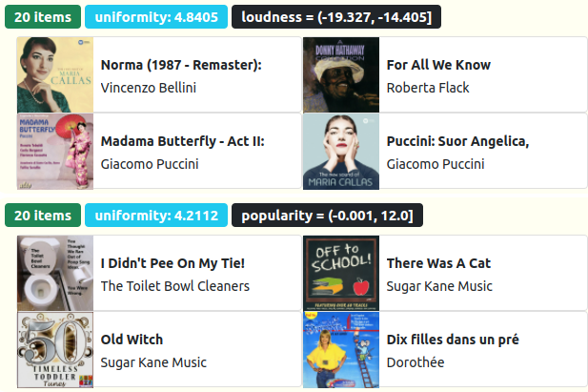Image resolution: width=588 pixels, height=392 pixels.
Task: Select the loudness range badge
Action: click(335, 17)
